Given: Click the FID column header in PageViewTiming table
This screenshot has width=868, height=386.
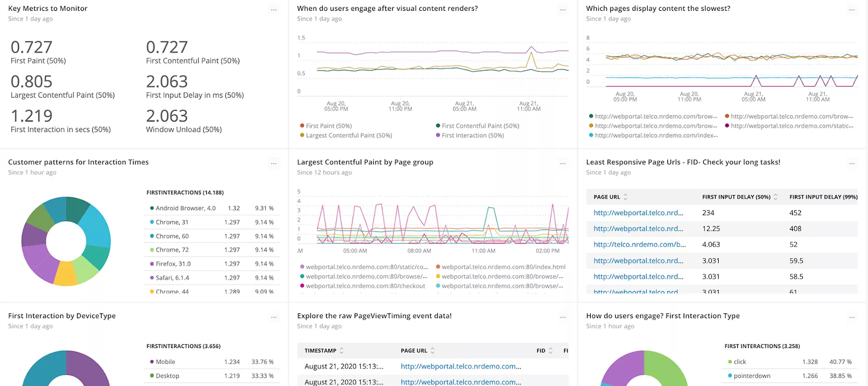Looking at the screenshot, I should click(545, 351).
